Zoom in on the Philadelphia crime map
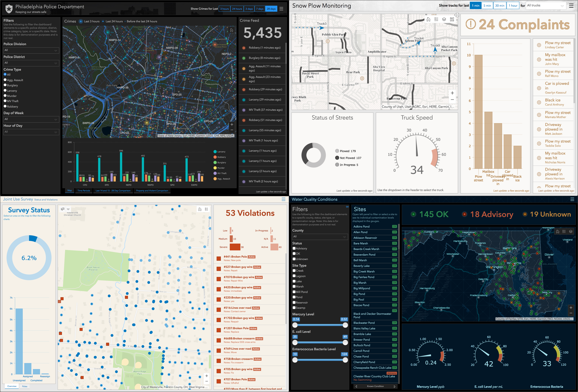578x392 pixels. [x=232, y=125]
